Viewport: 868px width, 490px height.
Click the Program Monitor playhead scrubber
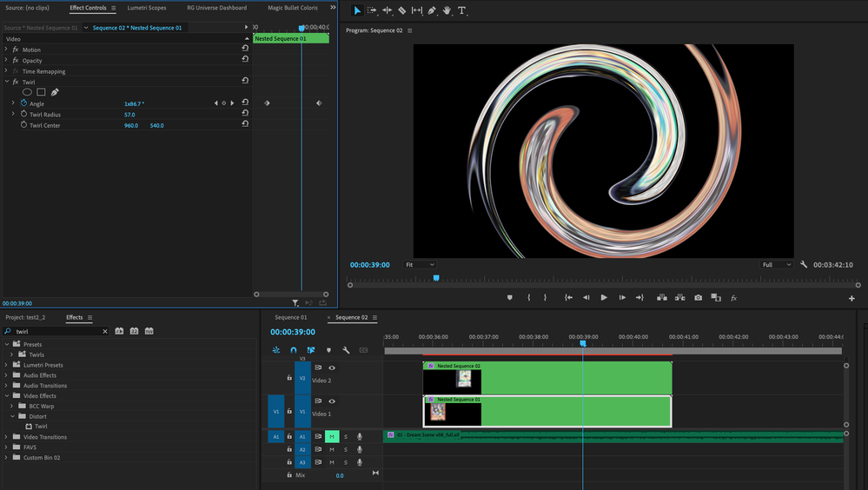436,278
